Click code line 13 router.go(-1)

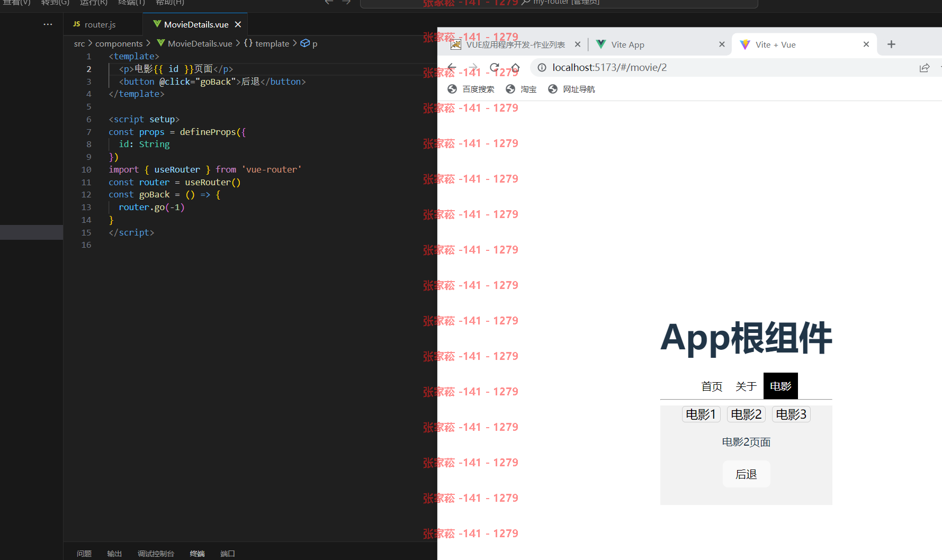151,207
